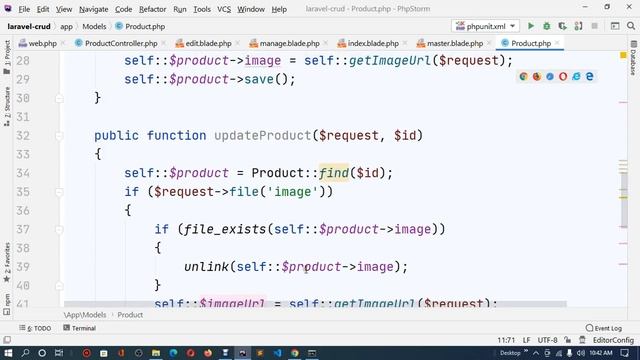Viewport: 640px width, 360px height.
Task: Open Firefox from the Windows taskbar
Action: tap(208, 353)
